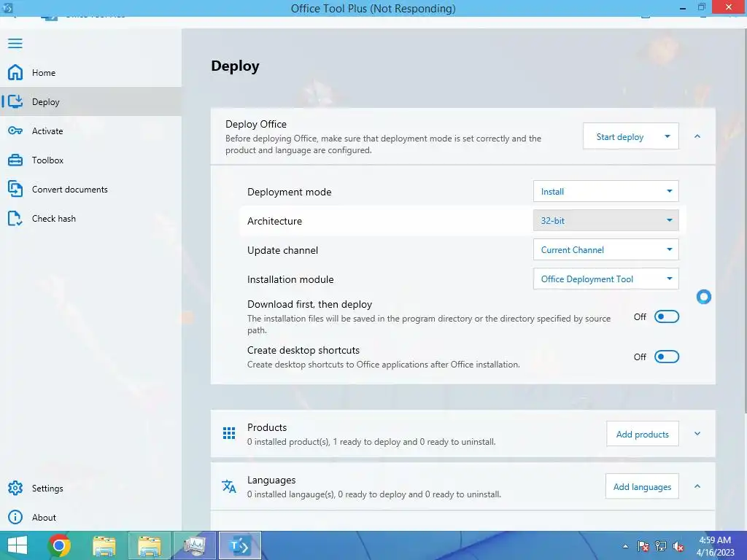
Task: Open the first File Explorer taskbar icon
Action: (x=104, y=545)
